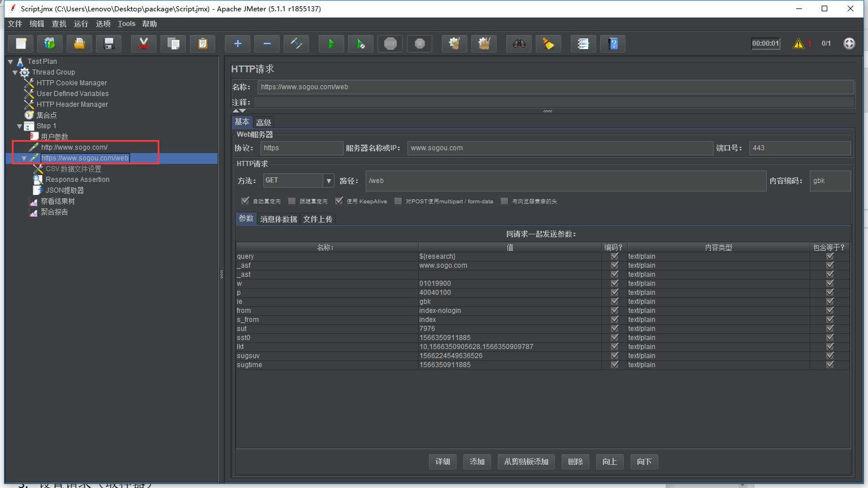Select HTTP Cookie Manager tree node

click(x=72, y=83)
